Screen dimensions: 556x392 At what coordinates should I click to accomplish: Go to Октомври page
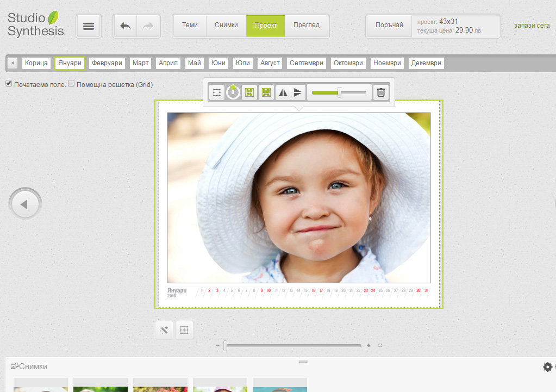click(x=348, y=63)
